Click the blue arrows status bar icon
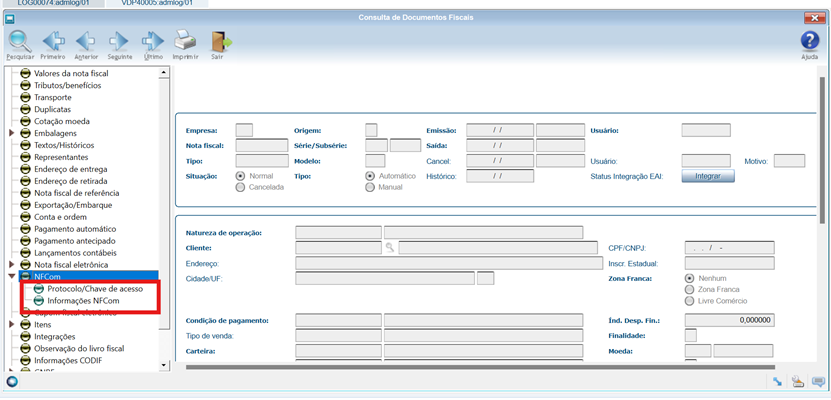This screenshot has width=831, height=400. (777, 381)
